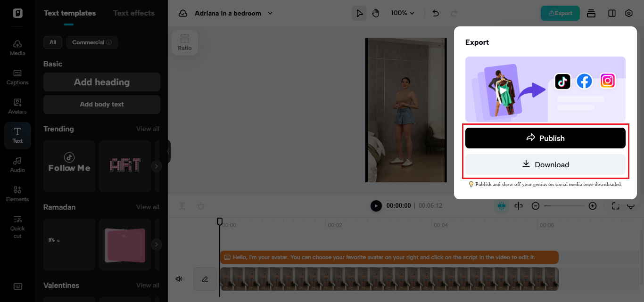Select the hand pan tool
The width and height of the screenshot is (644, 302).
375,13
